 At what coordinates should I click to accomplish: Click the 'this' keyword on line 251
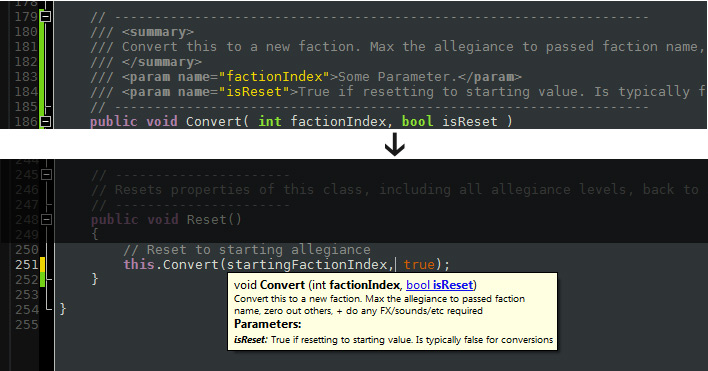tap(139, 264)
